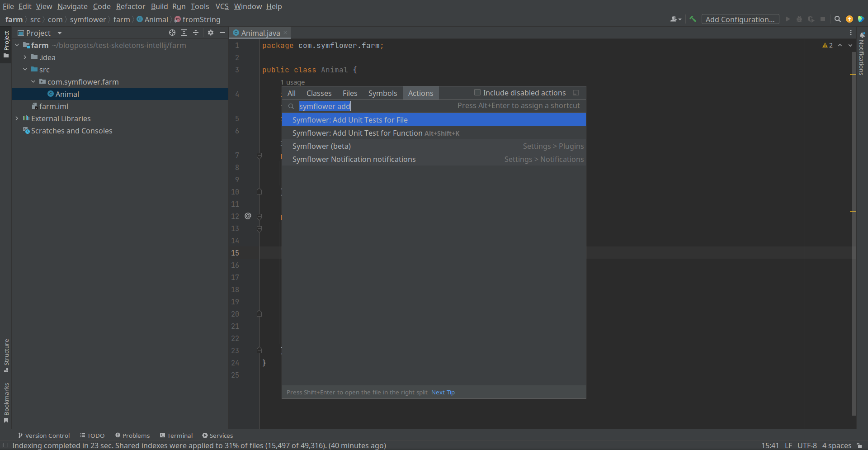The image size is (868, 450).
Task: Click Add Configuration button
Action: click(x=740, y=19)
